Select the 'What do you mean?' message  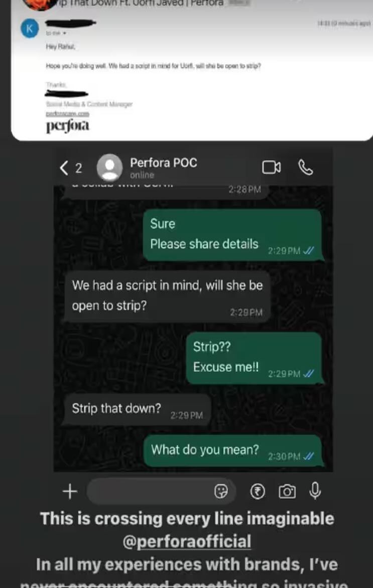pos(232,451)
